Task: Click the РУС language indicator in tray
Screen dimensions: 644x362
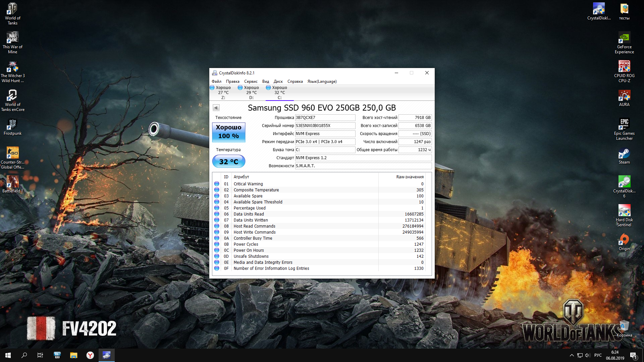Action: point(598,355)
